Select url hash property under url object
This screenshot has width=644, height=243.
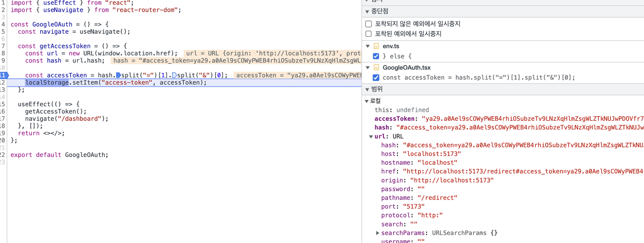tap(512, 145)
